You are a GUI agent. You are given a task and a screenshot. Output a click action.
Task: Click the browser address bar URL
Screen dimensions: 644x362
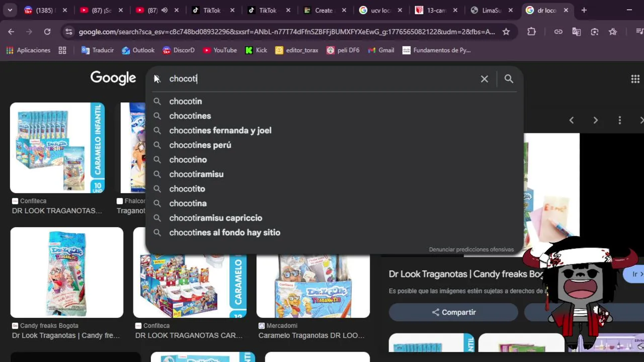287,32
